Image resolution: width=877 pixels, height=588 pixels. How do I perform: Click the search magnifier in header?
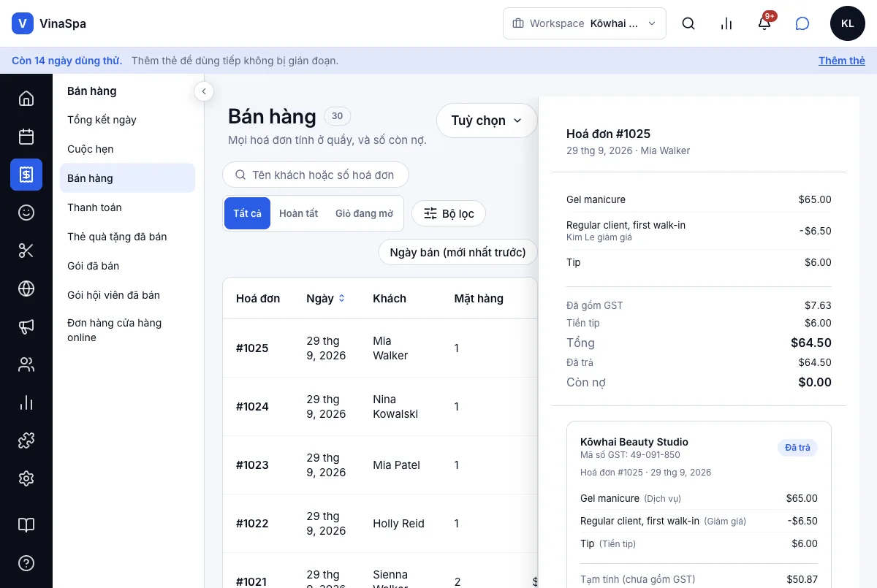click(x=688, y=23)
